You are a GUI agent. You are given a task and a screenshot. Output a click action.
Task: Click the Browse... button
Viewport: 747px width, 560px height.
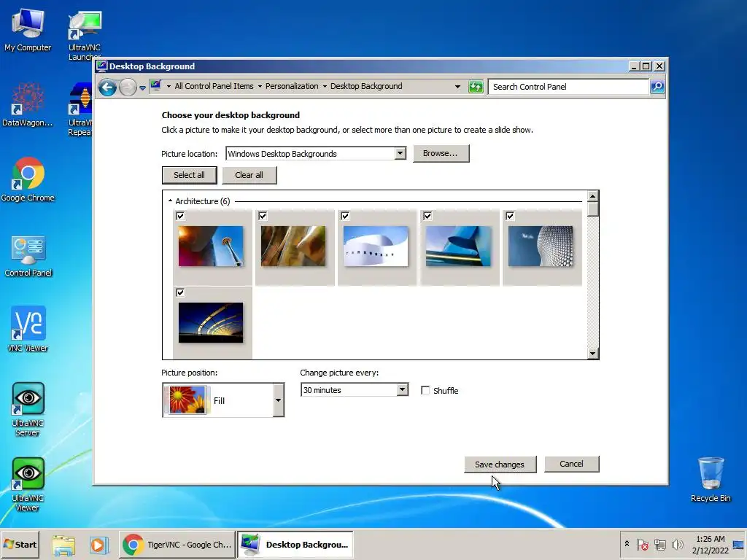[441, 153]
